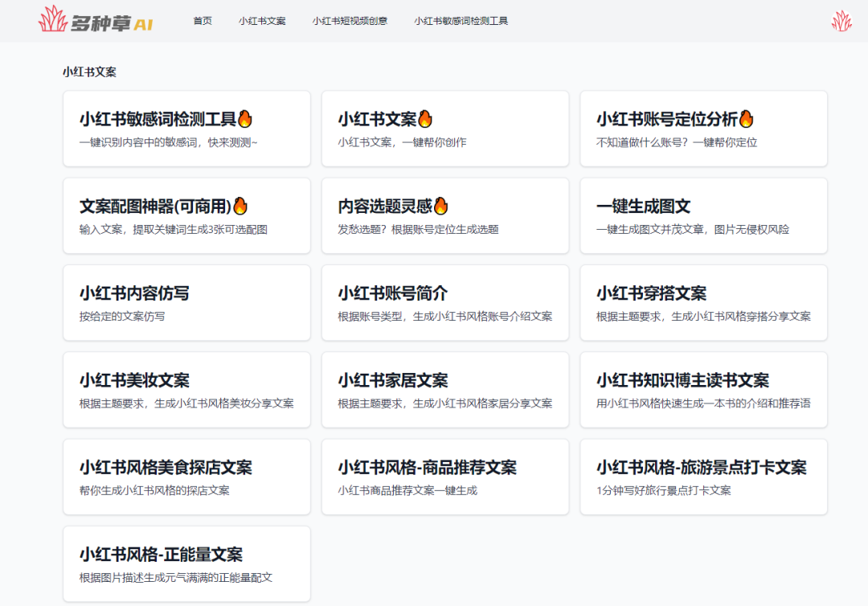The width and height of the screenshot is (868, 606).
Task: Click the flame icon beside 小红书账号定位分析
Action: click(746, 118)
